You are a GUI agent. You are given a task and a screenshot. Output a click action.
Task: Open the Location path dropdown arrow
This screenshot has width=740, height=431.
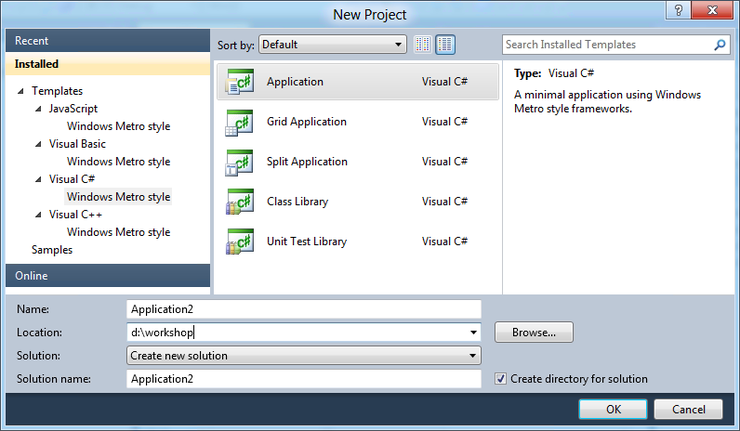coord(473,332)
